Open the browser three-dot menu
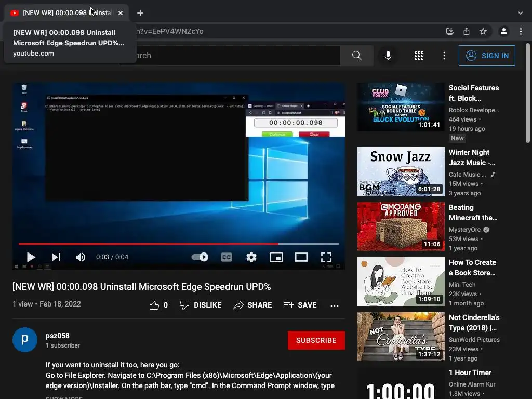The width and height of the screenshot is (532, 399). [521, 32]
